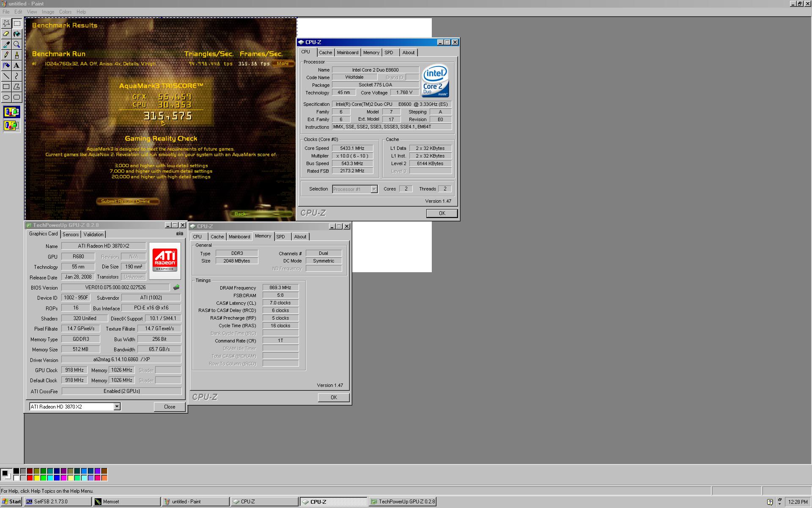Open the SPD tab in the top CPU-Z window
This screenshot has width=812, height=508.
[389, 52]
